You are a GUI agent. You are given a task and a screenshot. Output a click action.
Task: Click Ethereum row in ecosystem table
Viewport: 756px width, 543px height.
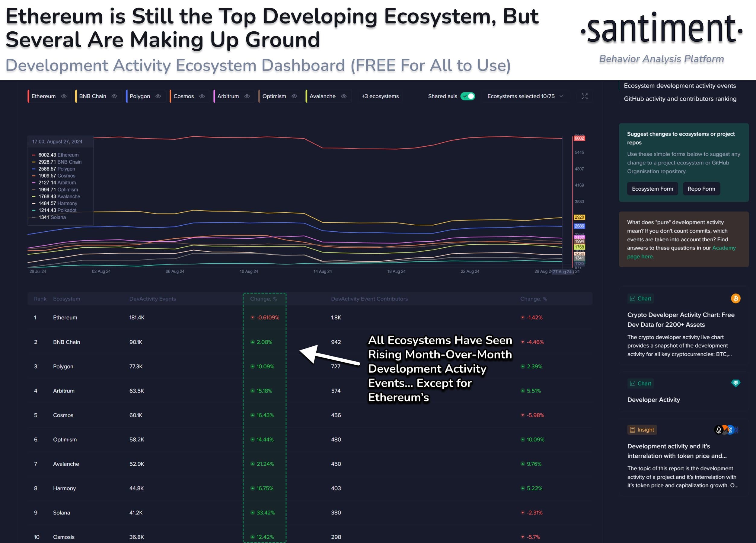pos(310,317)
